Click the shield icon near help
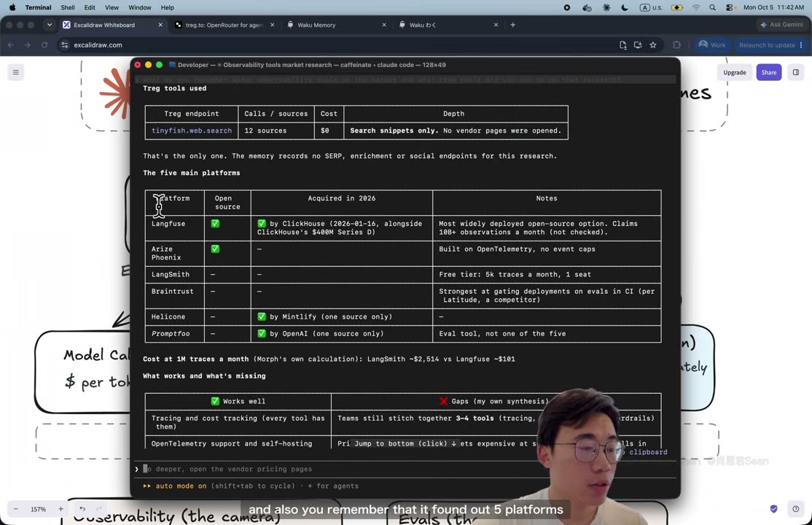The width and height of the screenshot is (812, 525). click(x=773, y=509)
